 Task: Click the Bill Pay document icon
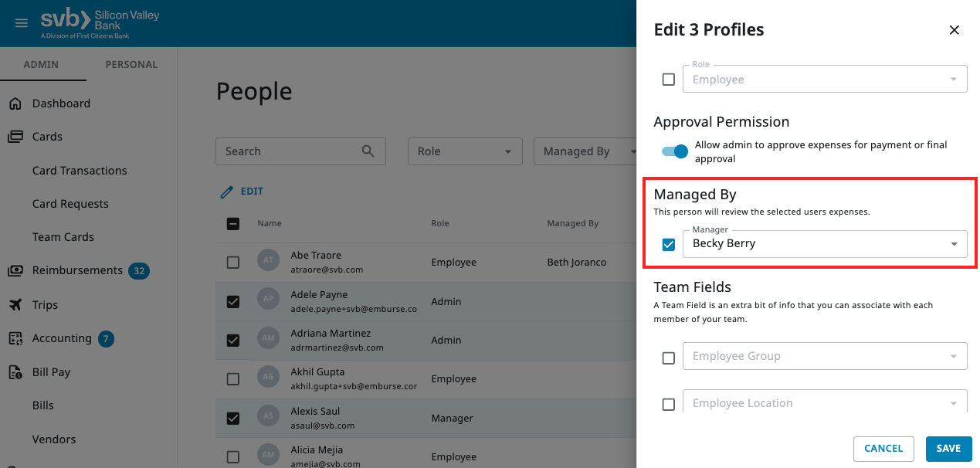tap(15, 372)
